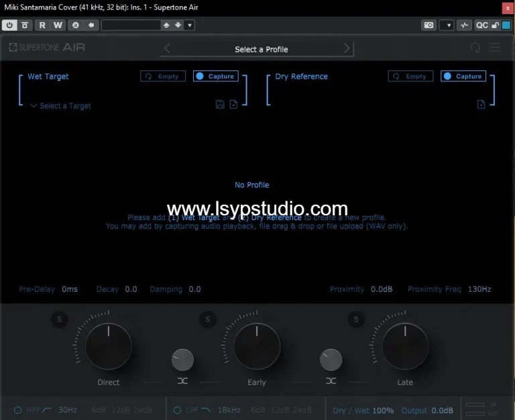The height and width of the screenshot is (420, 515).
Task: Click the HPF 30Hz frequency value
Action: point(68,410)
